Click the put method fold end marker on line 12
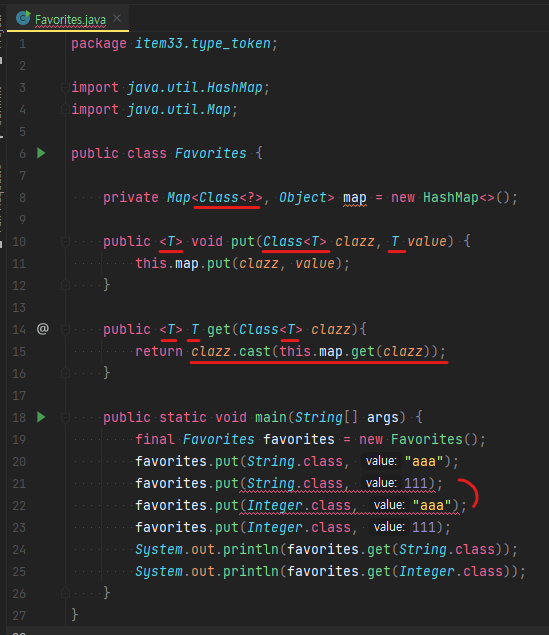Image resolution: width=549 pixels, height=635 pixels. click(65, 285)
